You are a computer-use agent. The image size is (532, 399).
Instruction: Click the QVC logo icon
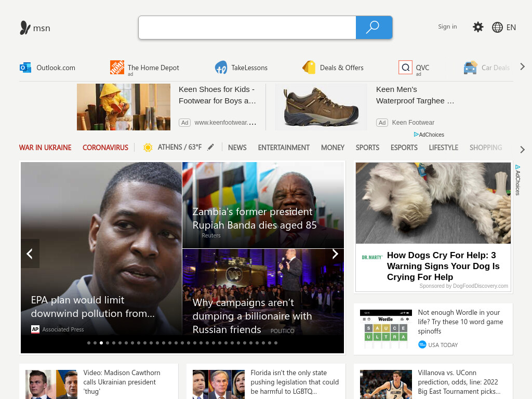(405, 67)
